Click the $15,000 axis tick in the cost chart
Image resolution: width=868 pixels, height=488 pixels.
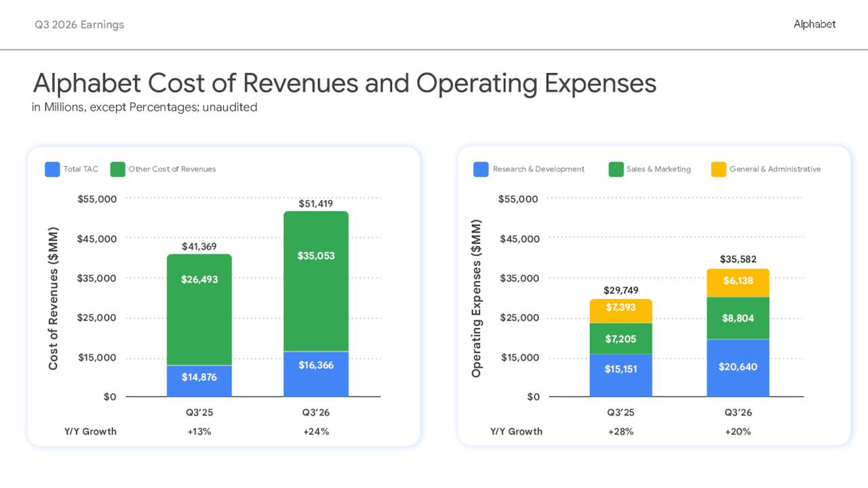coord(98,358)
